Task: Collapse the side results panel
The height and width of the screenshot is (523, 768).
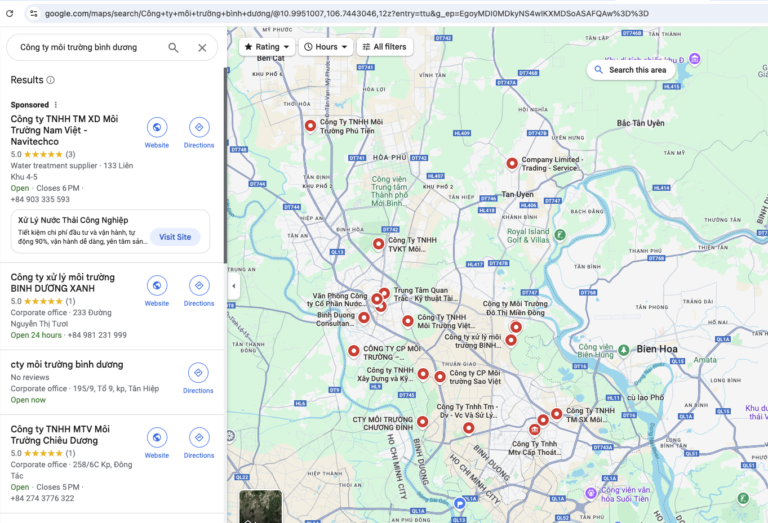Action: click(x=234, y=286)
